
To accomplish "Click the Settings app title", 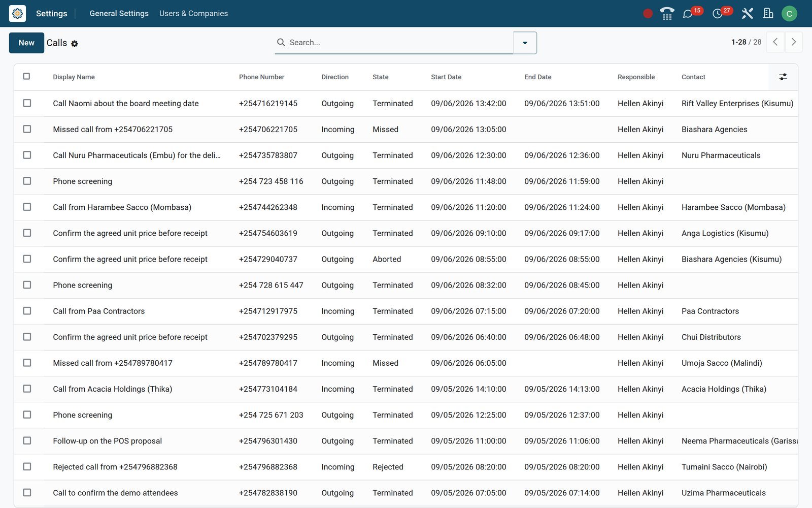I will tap(51, 14).
